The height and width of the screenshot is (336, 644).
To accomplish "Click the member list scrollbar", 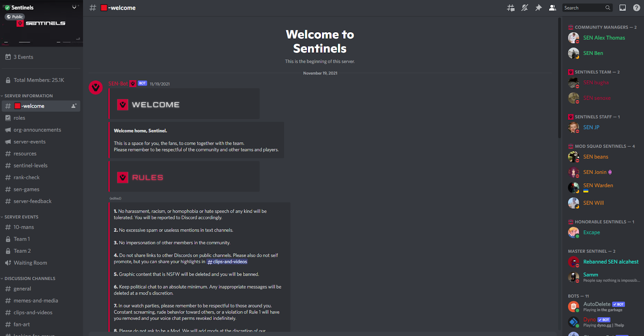I will click(560, 78).
